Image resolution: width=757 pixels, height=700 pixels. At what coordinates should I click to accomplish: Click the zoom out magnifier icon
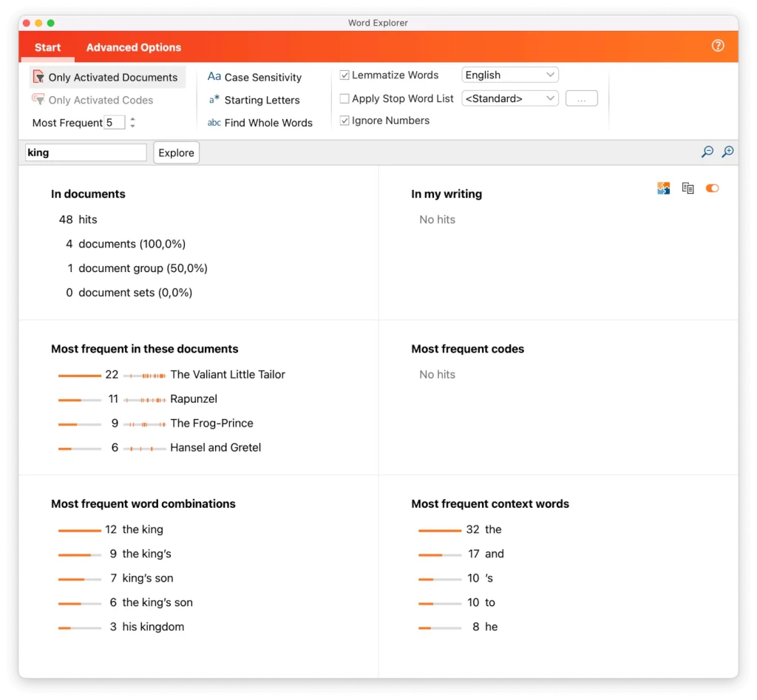(x=707, y=152)
